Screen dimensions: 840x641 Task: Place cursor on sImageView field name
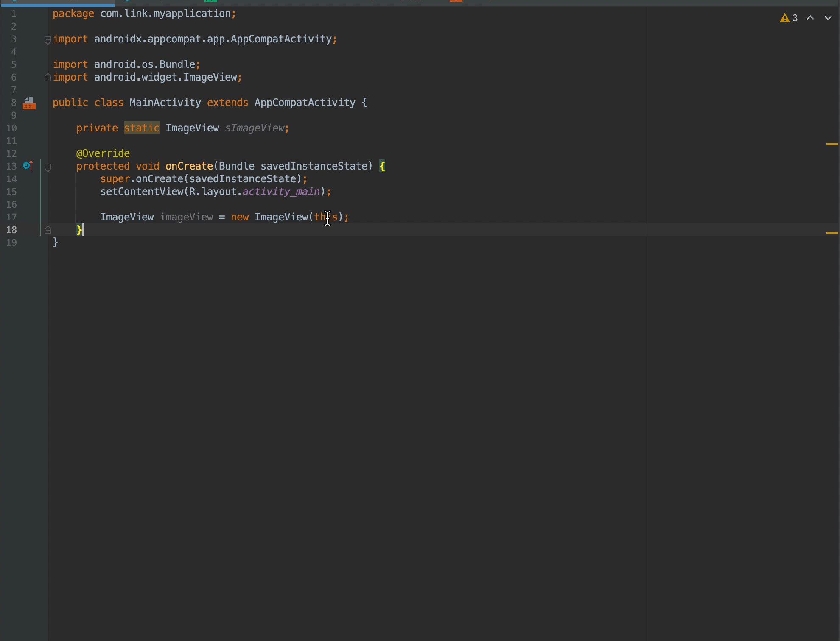coord(255,128)
